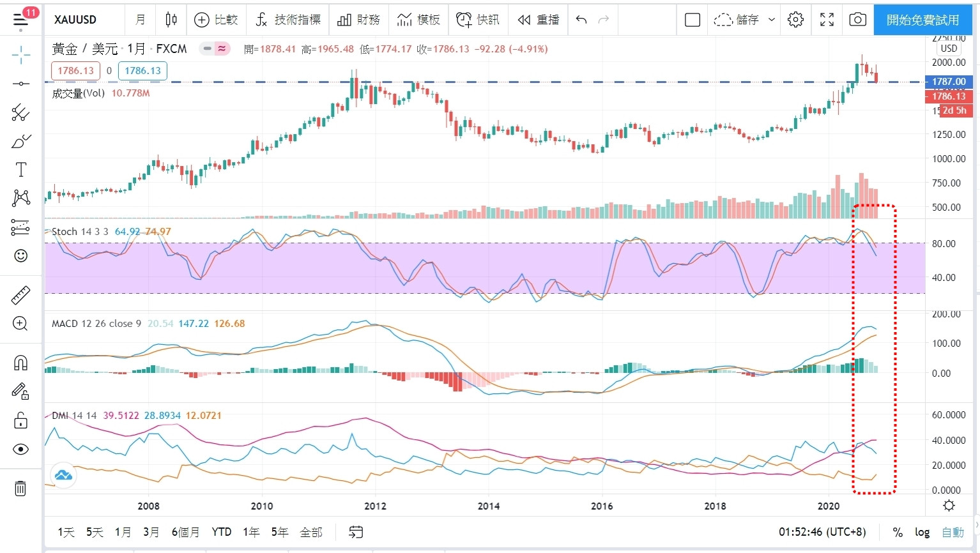Click the 開始免費試用 button

[923, 20]
